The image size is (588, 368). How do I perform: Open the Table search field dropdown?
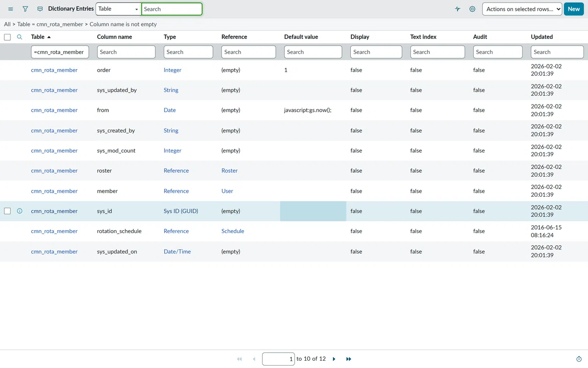(x=119, y=9)
